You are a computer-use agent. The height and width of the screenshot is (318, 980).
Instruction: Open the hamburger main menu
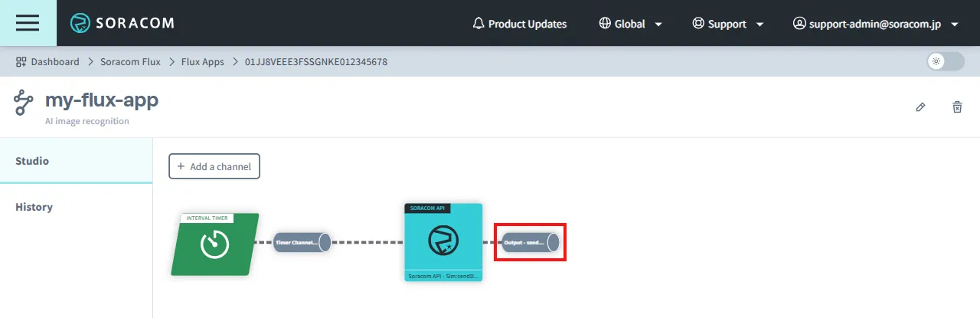coord(28,23)
